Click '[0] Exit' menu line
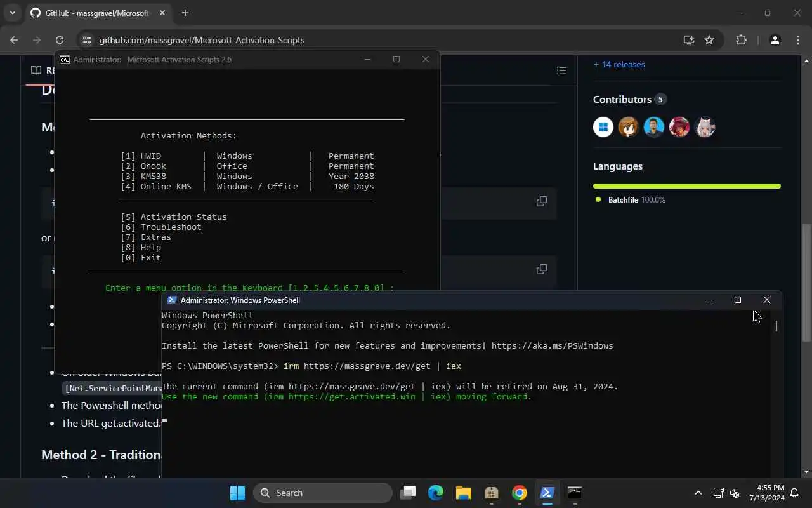The image size is (812, 508). pyautogui.click(x=141, y=257)
